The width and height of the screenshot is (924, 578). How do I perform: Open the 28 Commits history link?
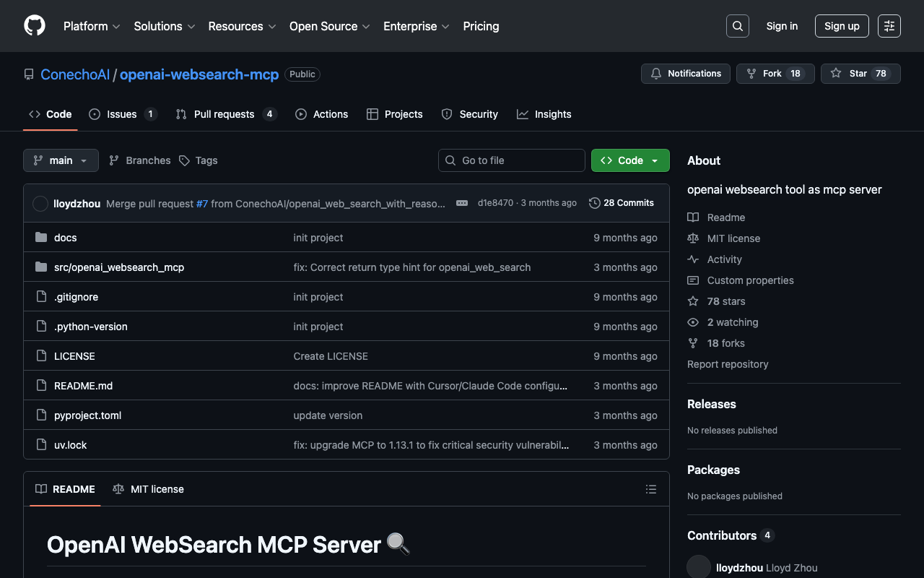(x=621, y=203)
